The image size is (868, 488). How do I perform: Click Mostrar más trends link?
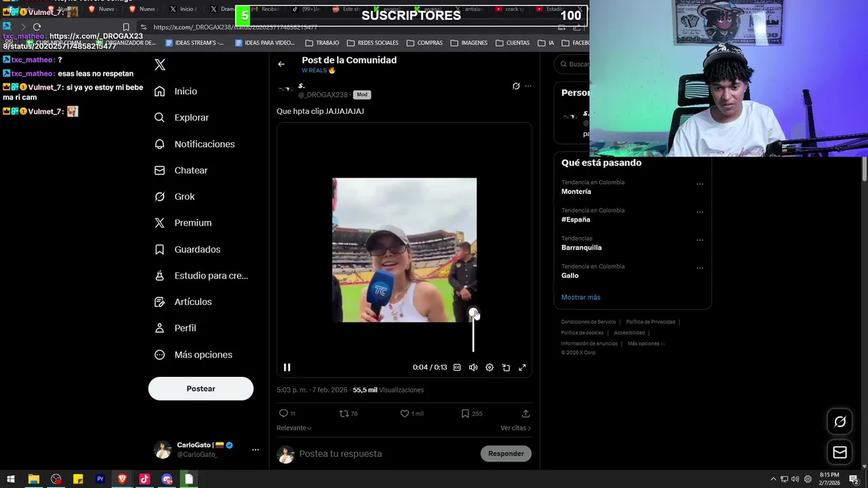pos(580,298)
